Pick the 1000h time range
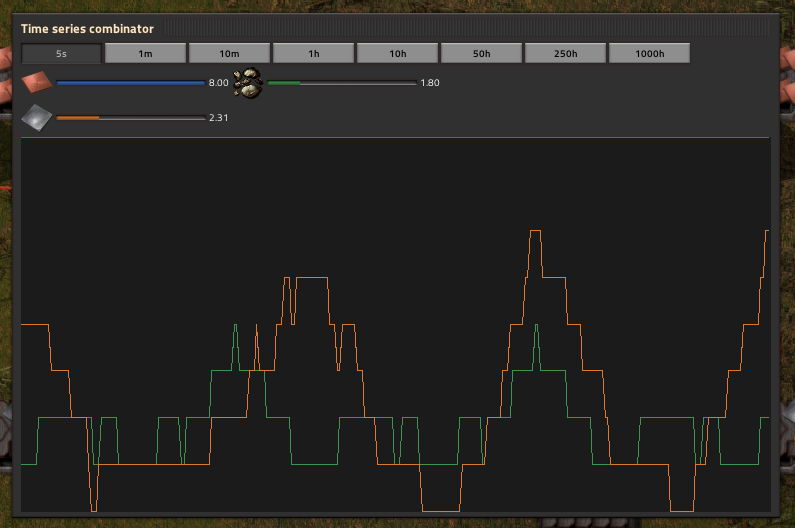This screenshot has width=795, height=528. click(x=649, y=53)
